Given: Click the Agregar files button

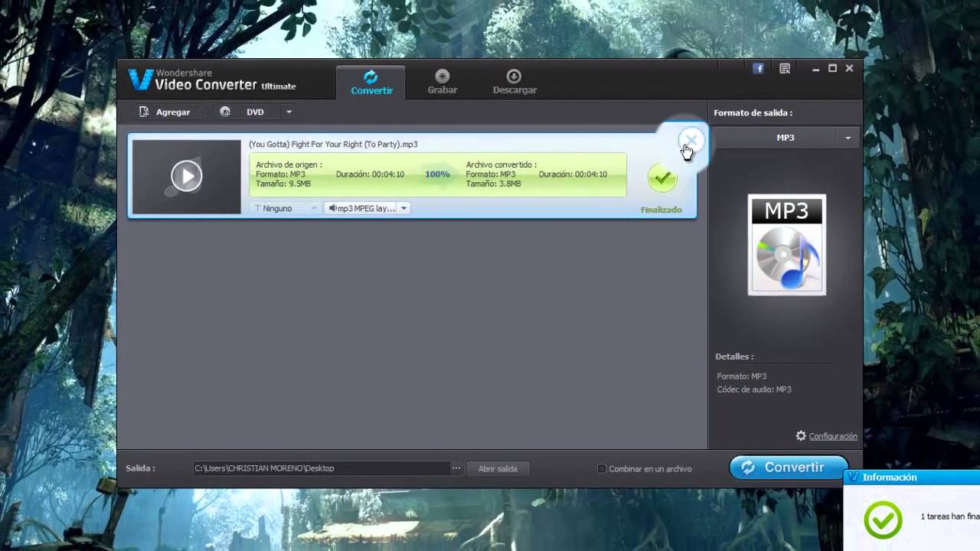Looking at the screenshot, I should coord(164,112).
